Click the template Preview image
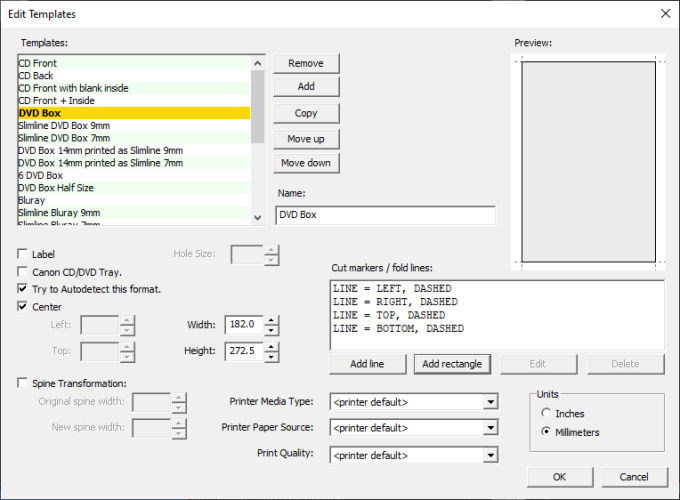This screenshot has height=500, width=680. (x=588, y=162)
